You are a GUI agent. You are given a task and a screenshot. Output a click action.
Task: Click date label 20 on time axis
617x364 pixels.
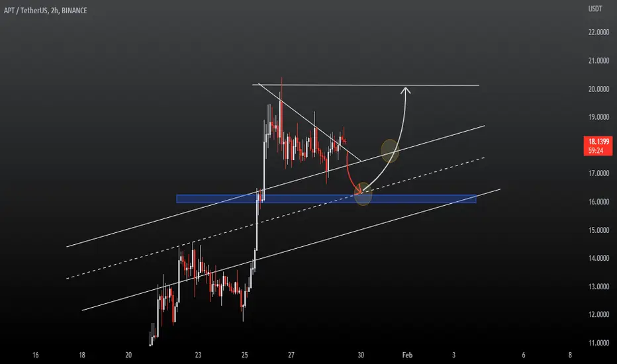(x=128, y=355)
